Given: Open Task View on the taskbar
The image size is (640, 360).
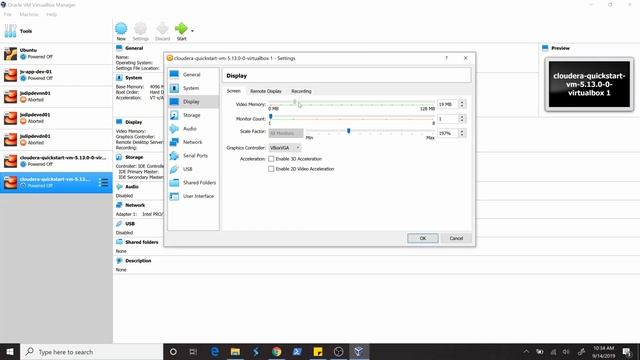Looking at the screenshot, I should point(193,352).
